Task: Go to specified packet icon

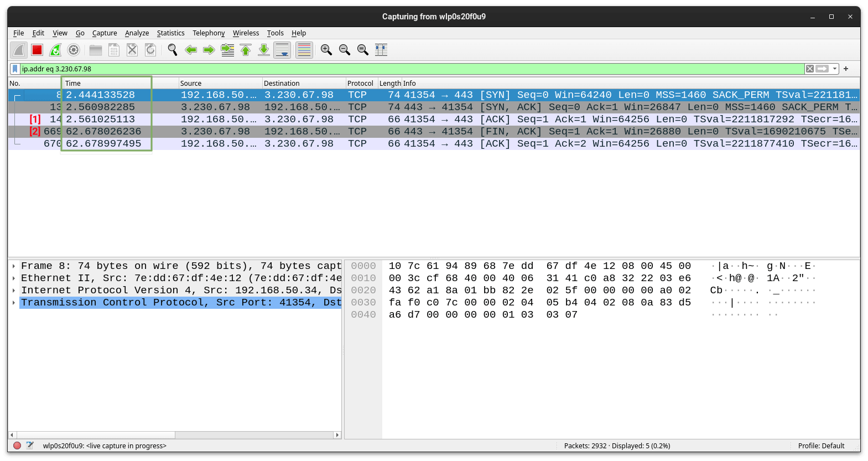Action: click(227, 50)
